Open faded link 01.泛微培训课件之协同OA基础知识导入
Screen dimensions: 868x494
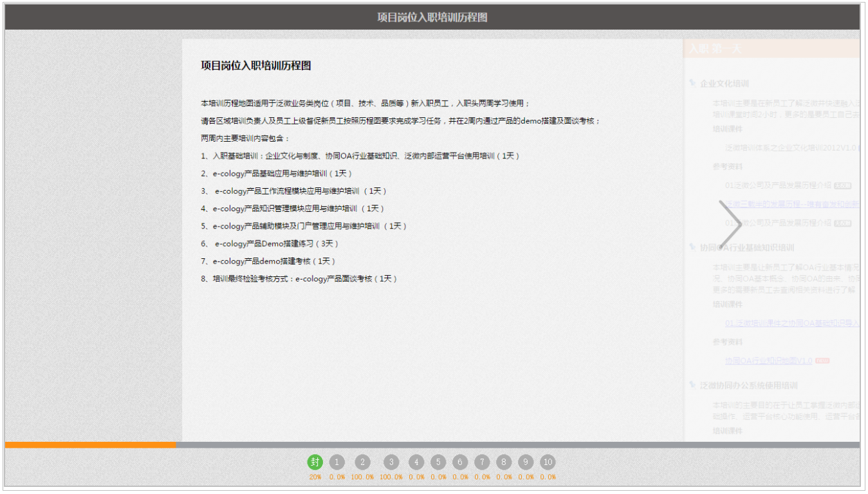793,323
